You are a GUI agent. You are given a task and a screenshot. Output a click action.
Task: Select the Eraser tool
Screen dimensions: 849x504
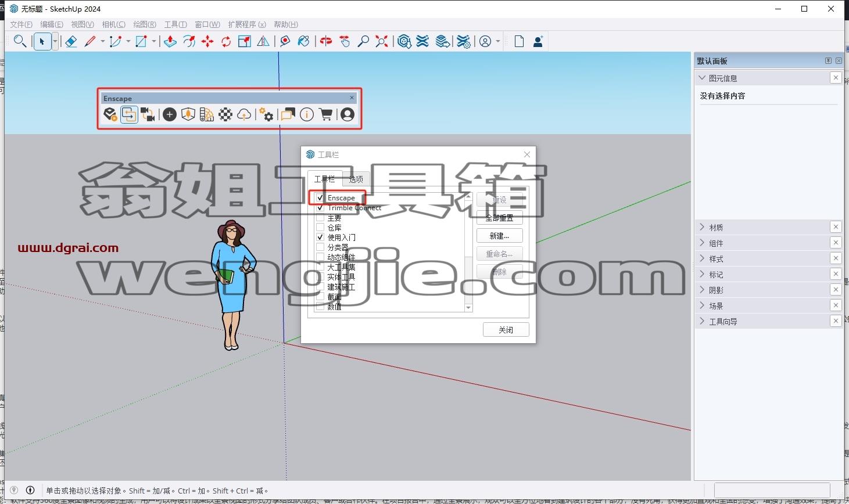[x=71, y=41]
